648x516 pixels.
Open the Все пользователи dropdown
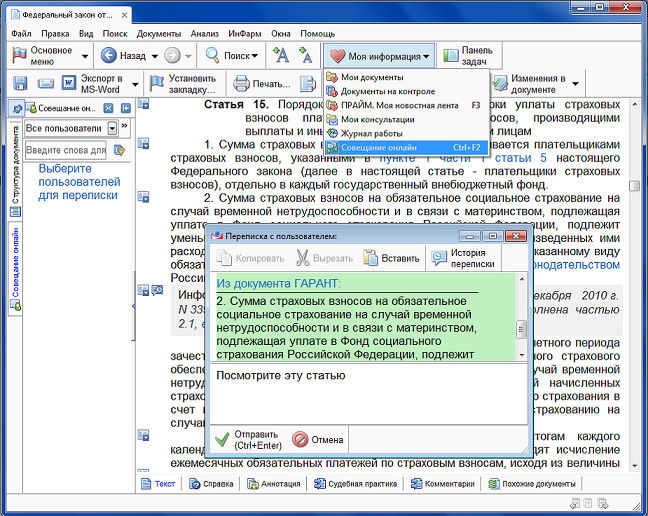[x=110, y=129]
